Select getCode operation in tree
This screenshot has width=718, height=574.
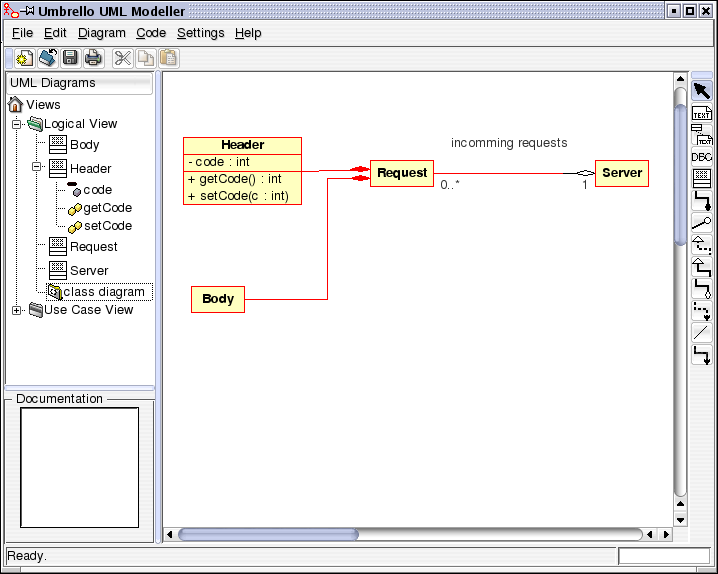click(x=108, y=208)
